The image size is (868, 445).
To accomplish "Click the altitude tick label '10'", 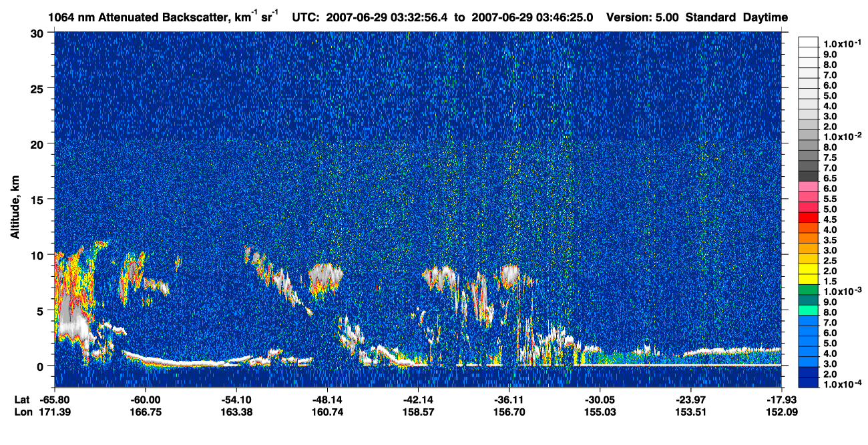I will (39, 255).
